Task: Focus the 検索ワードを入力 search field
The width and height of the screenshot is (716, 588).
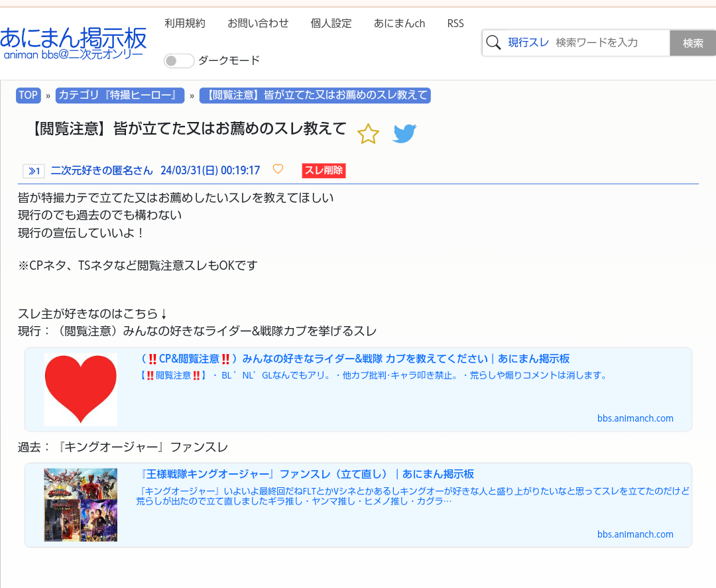Action: point(609,43)
